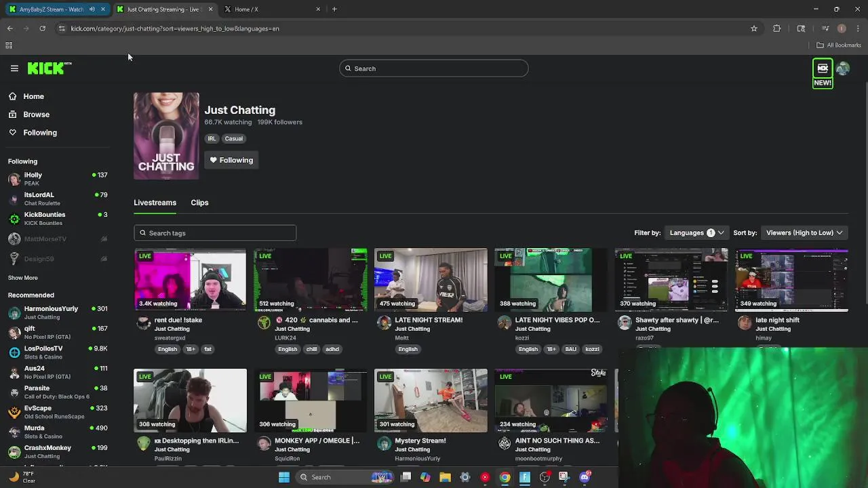Click the adhd tag under LURK24's stream
The height and width of the screenshot is (488, 868).
pyautogui.click(x=332, y=349)
